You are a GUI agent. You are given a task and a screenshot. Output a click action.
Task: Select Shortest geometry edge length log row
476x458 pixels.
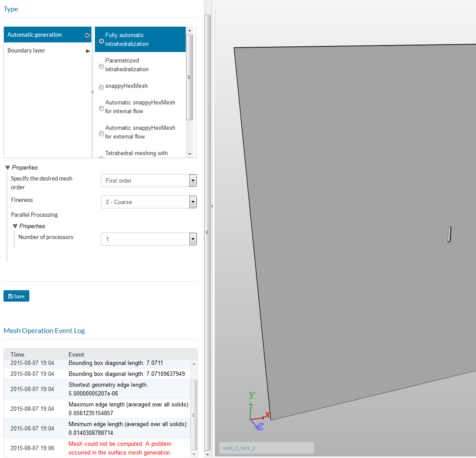tap(97, 389)
